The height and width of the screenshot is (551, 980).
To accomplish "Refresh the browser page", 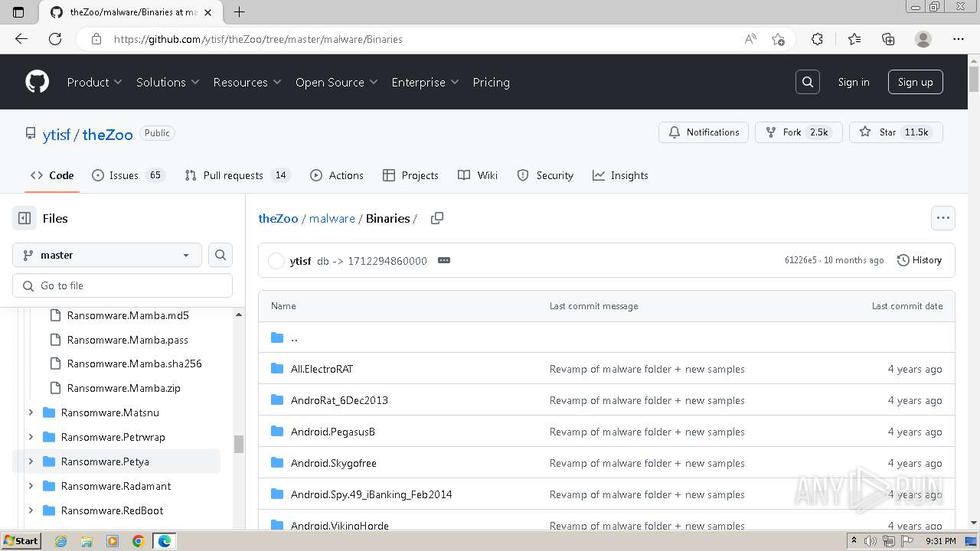I will click(55, 39).
